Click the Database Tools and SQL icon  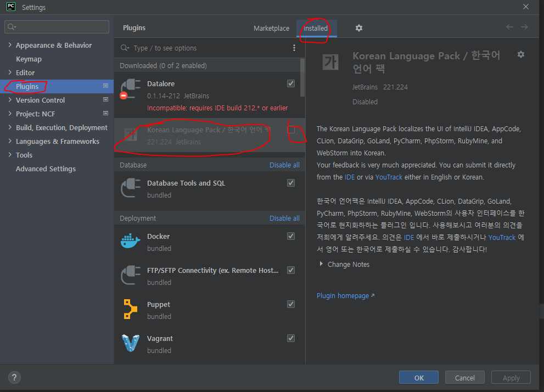(131, 188)
